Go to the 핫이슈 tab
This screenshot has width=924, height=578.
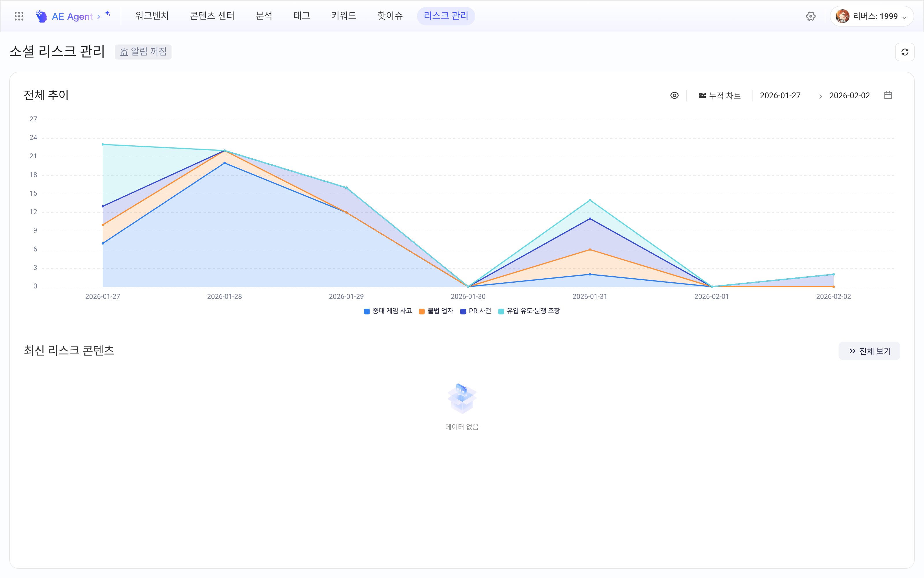[390, 16]
